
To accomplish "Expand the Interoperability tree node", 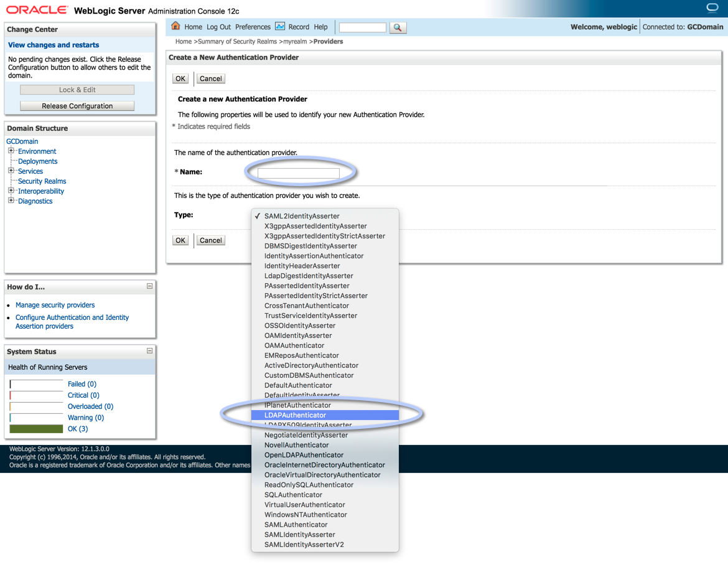I will pyautogui.click(x=11, y=190).
